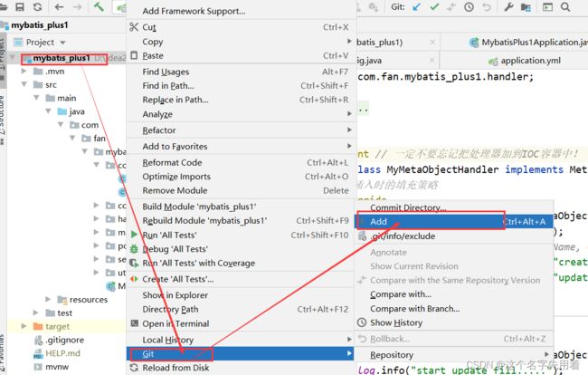Select the mybatis_plus1 project root
This screenshot has height=375, width=588.
tap(62, 58)
